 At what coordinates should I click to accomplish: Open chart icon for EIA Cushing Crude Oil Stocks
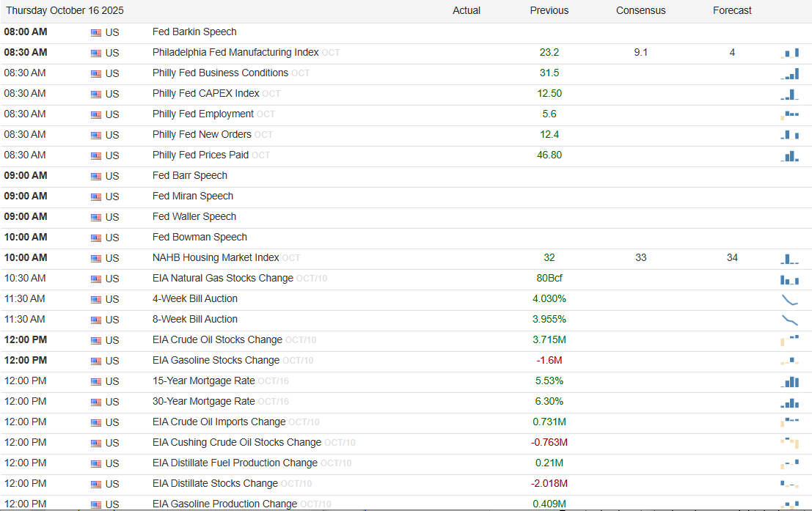coord(790,443)
